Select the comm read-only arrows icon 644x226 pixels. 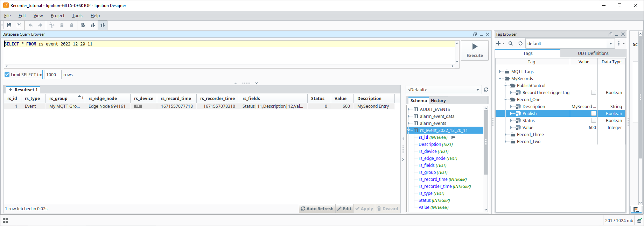(93, 25)
